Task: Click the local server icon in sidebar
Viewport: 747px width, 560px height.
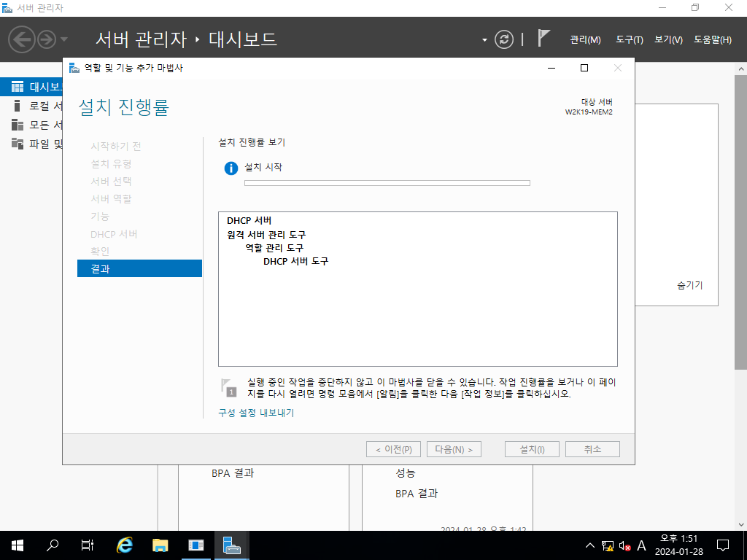Action: [x=18, y=106]
